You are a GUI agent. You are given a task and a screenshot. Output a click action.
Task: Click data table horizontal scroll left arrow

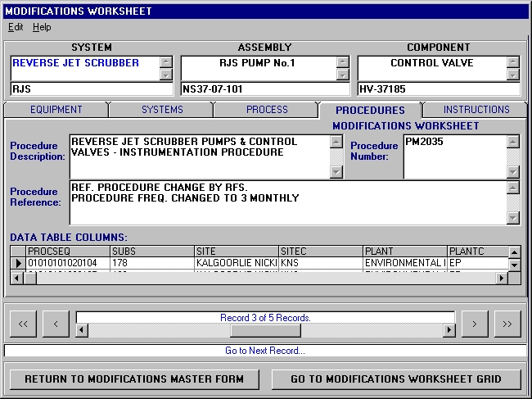click(x=16, y=278)
